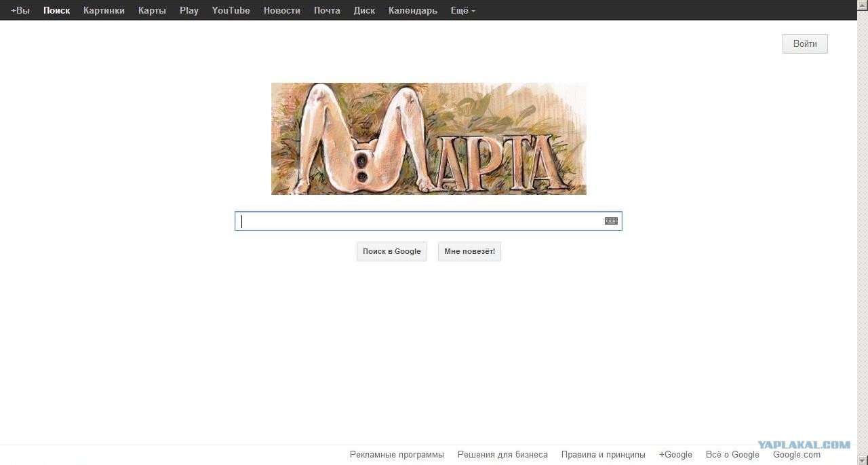
Task: Select Поиск in top bar
Action: 57,10
